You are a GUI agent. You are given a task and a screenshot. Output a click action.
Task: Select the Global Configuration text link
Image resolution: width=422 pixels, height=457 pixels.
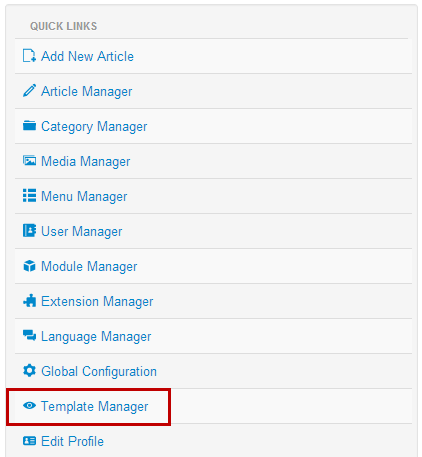coord(99,371)
